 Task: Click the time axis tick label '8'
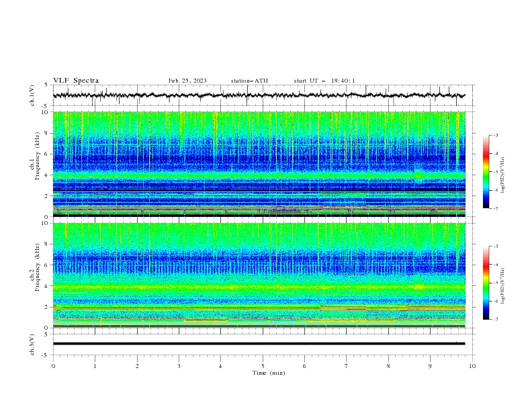click(388, 366)
